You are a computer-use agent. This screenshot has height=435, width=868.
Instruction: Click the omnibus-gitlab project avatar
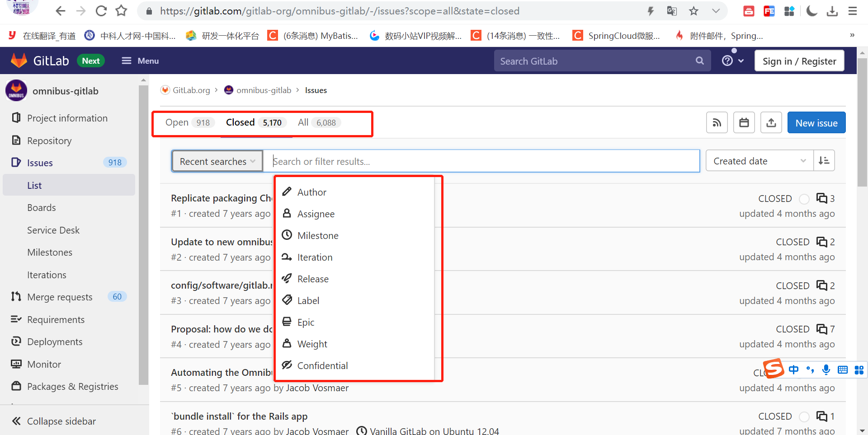pos(16,91)
